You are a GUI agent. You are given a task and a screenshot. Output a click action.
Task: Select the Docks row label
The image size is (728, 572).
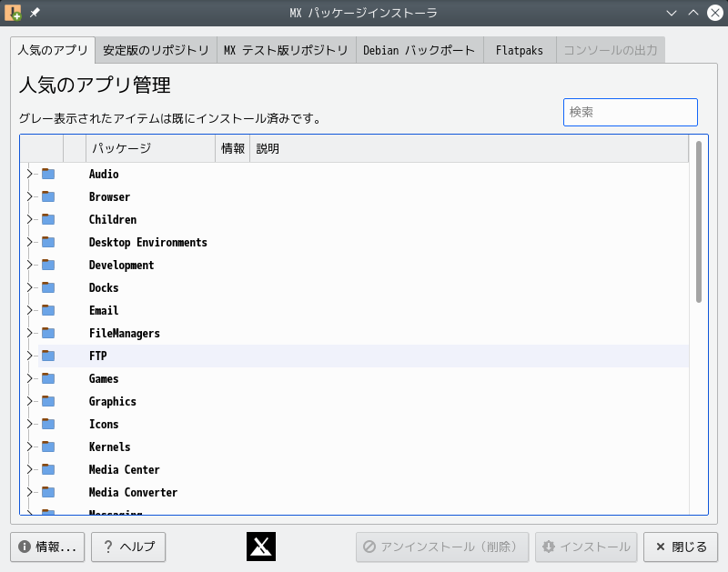[104, 287]
